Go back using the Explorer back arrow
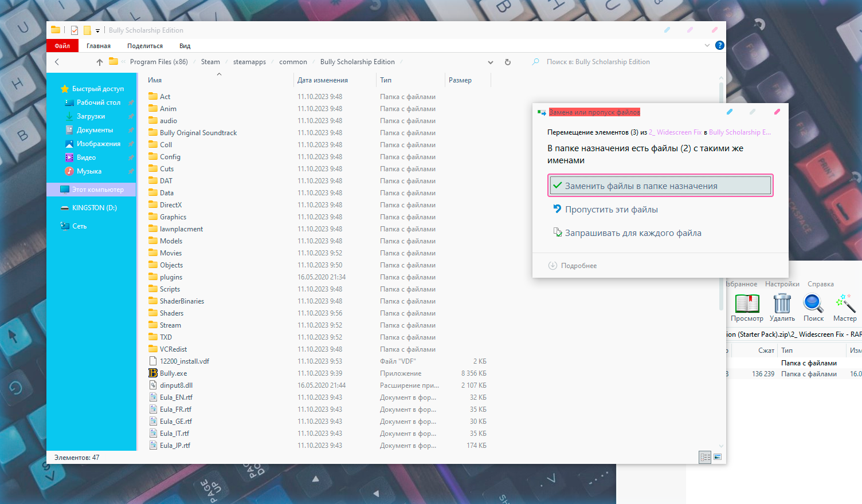 (57, 62)
